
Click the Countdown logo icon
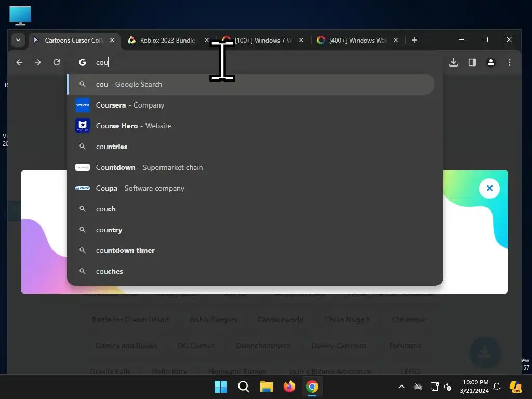pyautogui.click(x=83, y=168)
